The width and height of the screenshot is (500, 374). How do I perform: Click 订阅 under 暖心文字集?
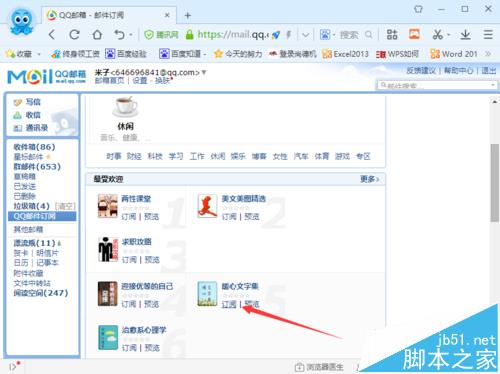pos(229,304)
